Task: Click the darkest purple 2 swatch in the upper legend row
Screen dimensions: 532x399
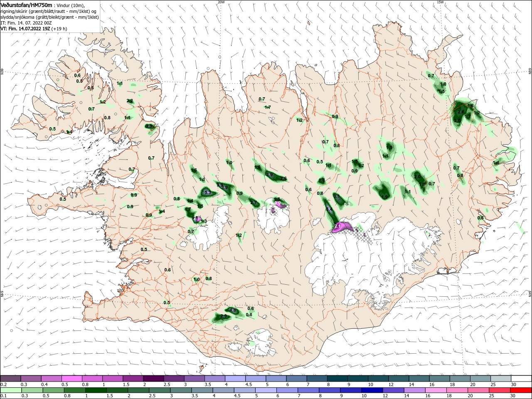Action: coord(153,379)
